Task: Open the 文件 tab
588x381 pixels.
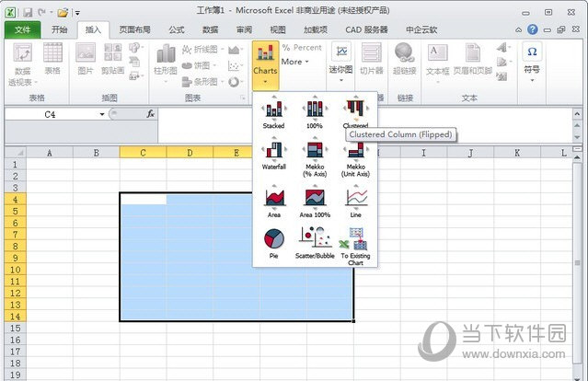Action: pos(23,29)
